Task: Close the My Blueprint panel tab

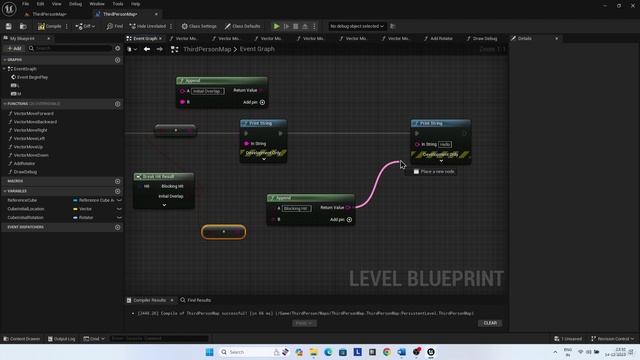Action: coord(49,38)
